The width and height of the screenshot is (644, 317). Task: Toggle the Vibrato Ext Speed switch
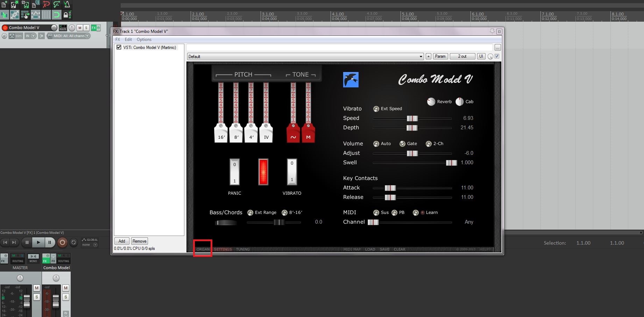pos(376,109)
